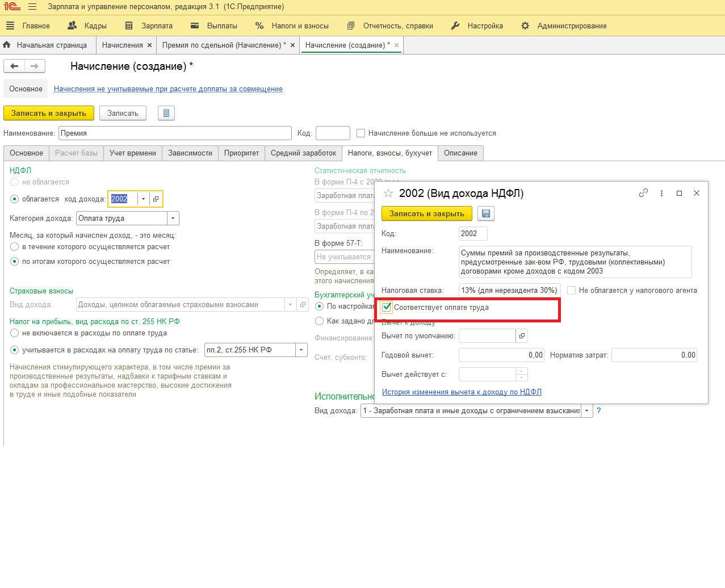Expand the ст.255 НК РФ article dropdown
Viewport: 725px width, 588px height.
(x=301, y=350)
